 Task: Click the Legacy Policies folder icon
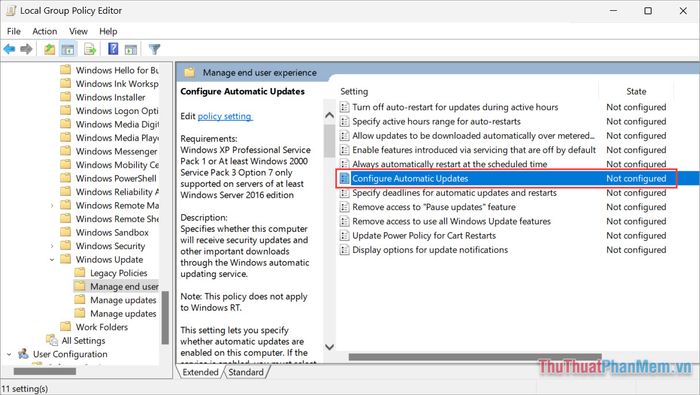(80, 272)
